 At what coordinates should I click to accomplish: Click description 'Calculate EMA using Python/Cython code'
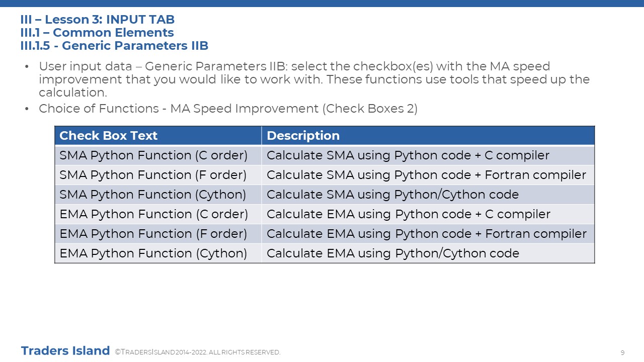[393, 253]
